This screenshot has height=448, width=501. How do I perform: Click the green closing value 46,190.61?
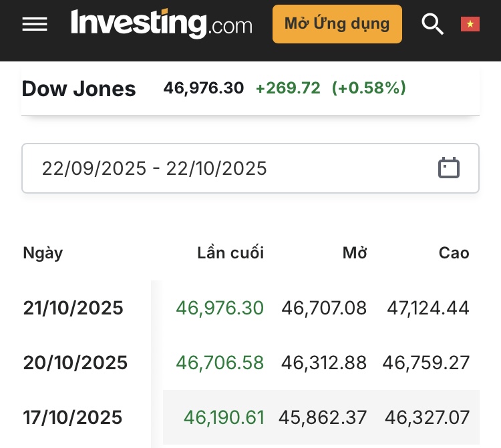(224, 418)
